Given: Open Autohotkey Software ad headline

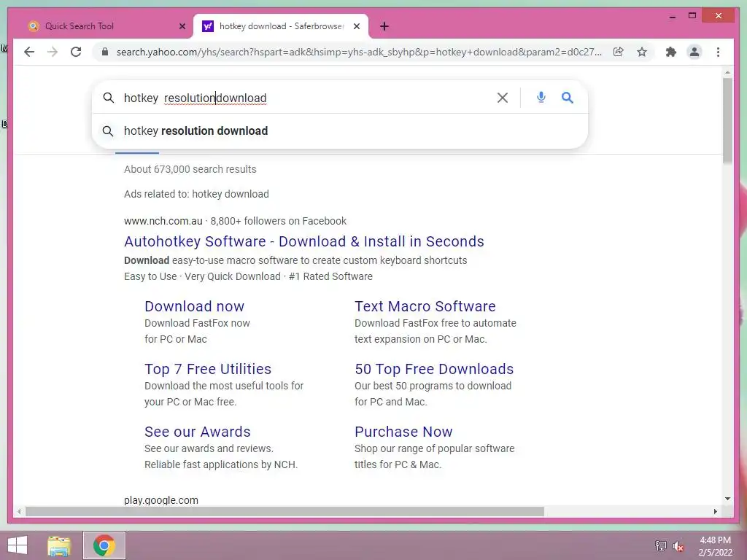Looking at the screenshot, I should click(x=304, y=241).
